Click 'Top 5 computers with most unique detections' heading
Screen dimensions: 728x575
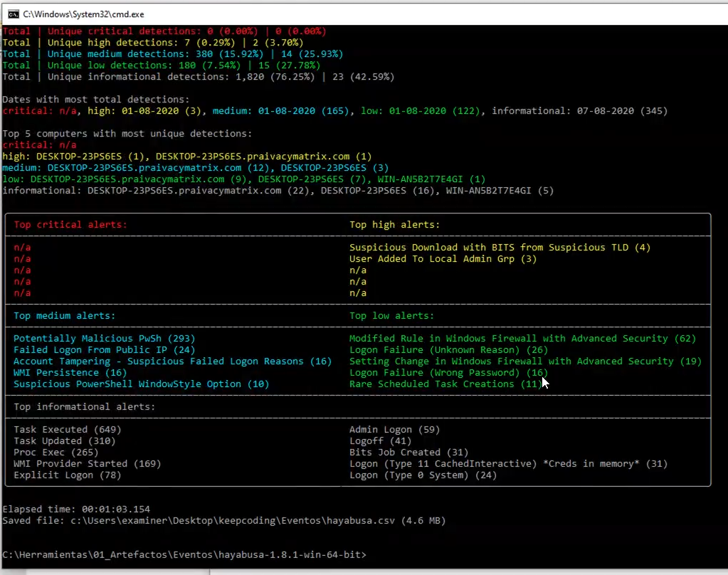127,134
